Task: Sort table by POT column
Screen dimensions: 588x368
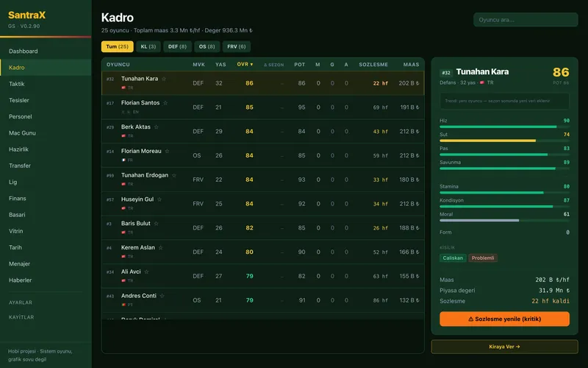Action: coord(300,65)
